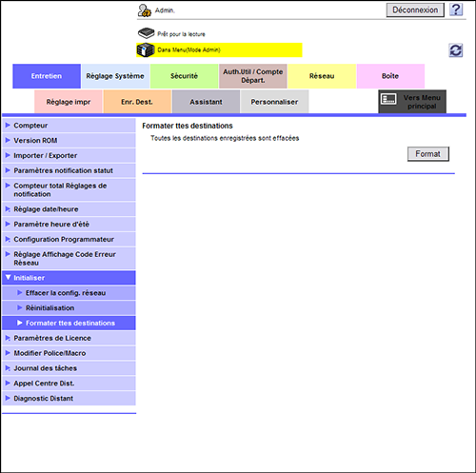This screenshot has height=473, width=476.
Task: Click the Admin user icon
Action: click(x=145, y=10)
